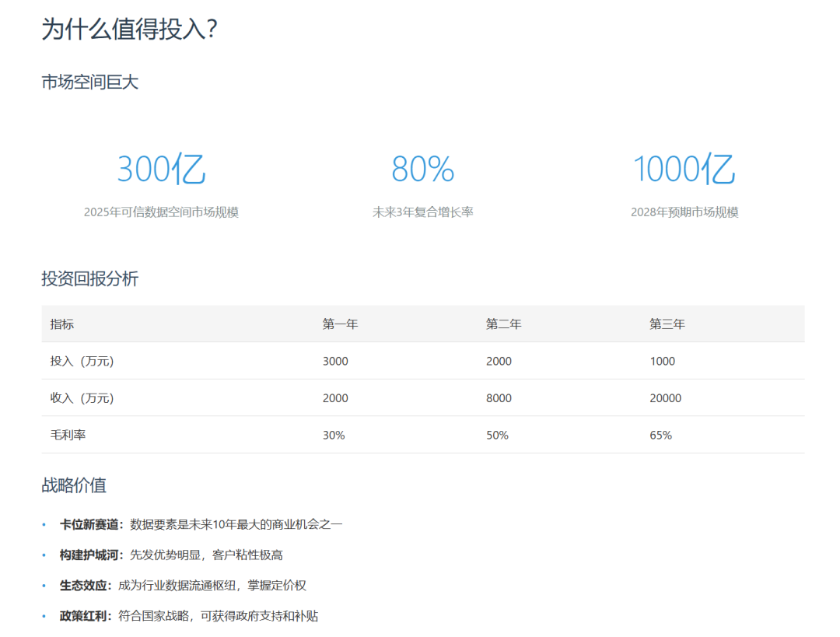Select the 投入 (万元) row label
The image size is (840, 637).
pos(82,361)
